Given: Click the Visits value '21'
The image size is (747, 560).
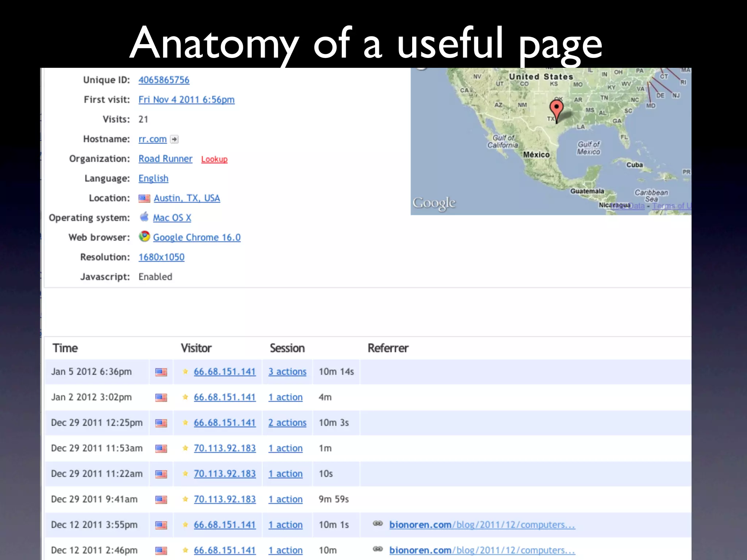Looking at the screenshot, I should (143, 119).
